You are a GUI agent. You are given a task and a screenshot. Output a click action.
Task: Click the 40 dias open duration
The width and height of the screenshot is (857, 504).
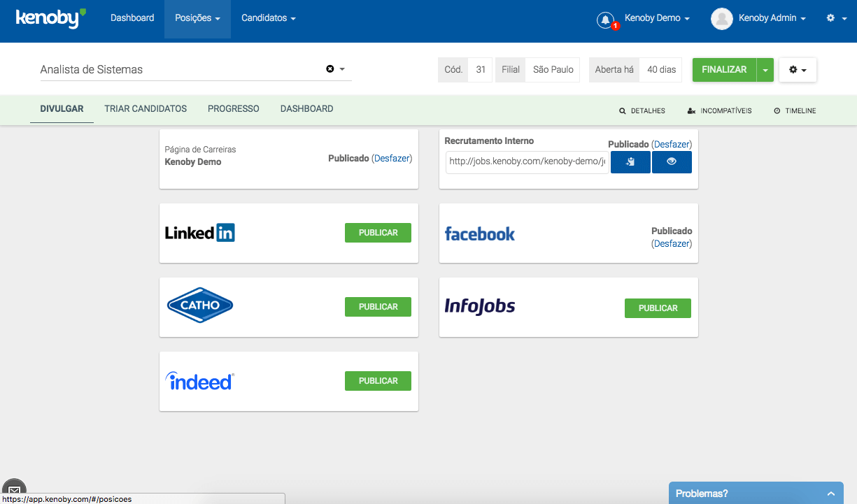661,70
